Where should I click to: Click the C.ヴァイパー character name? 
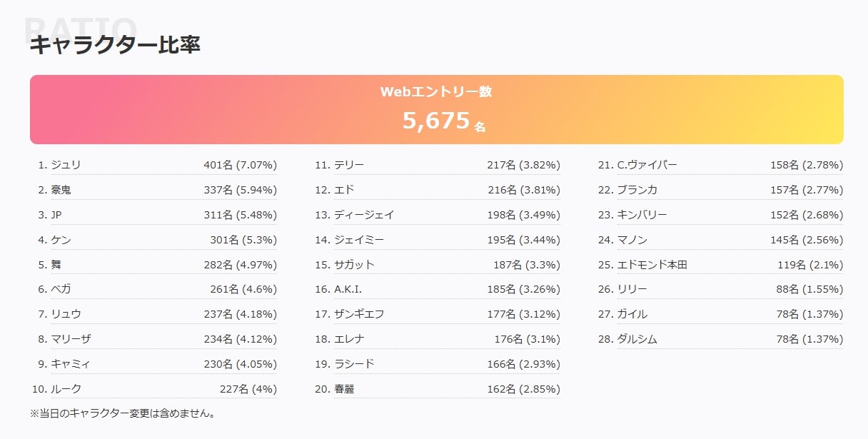coord(647,166)
